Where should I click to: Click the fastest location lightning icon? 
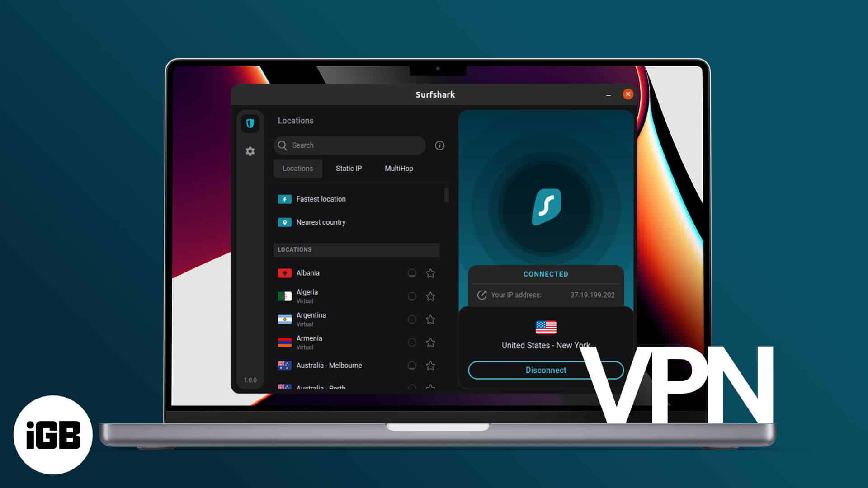click(284, 199)
